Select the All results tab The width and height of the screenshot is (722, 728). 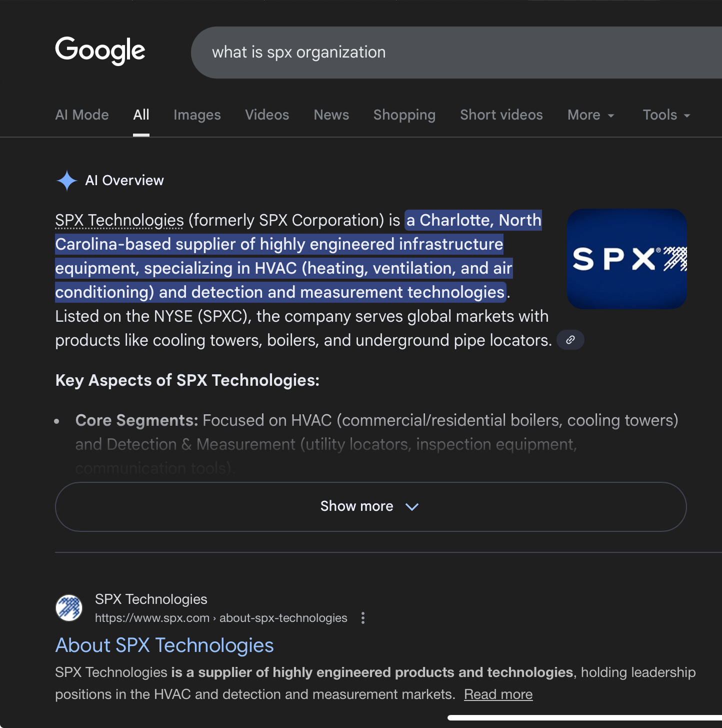[141, 115]
